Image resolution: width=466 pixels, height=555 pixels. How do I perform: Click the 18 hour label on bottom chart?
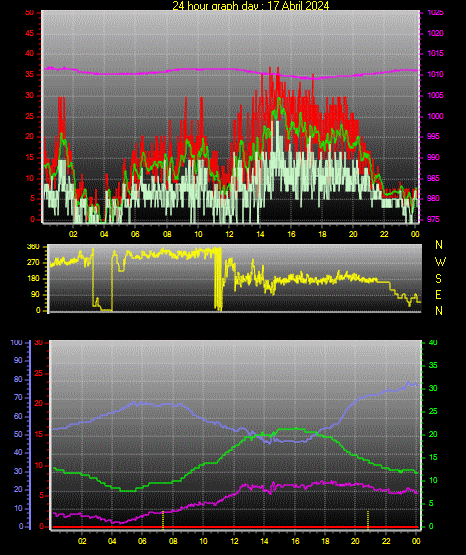point(325,541)
